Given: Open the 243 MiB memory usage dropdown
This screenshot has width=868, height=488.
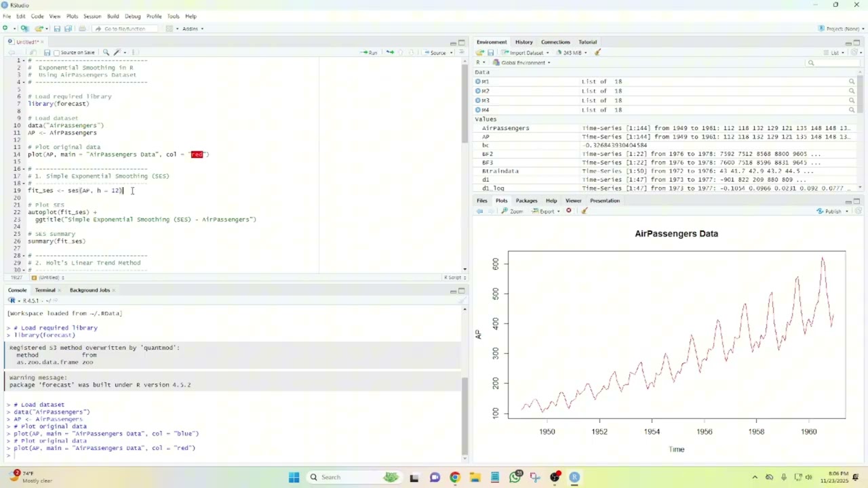Looking at the screenshot, I should [x=572, y=52].
